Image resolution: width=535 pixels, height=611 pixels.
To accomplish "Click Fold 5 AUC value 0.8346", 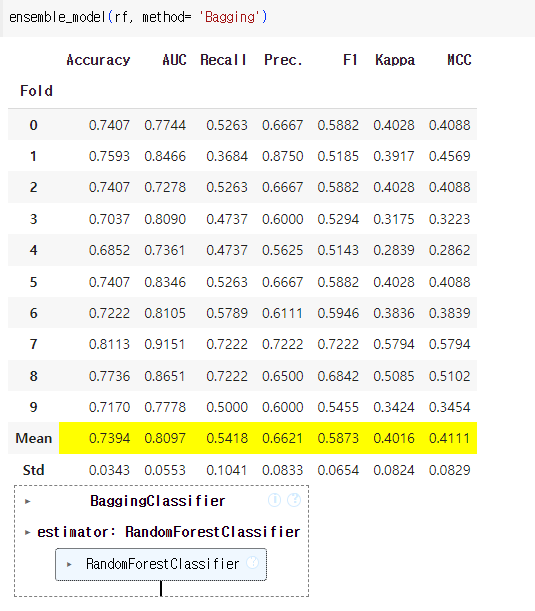I will (165, 282).
